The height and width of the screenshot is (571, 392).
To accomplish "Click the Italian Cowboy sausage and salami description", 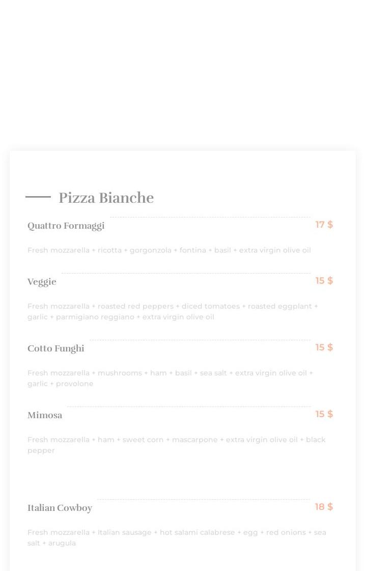I will coord(176,537).
